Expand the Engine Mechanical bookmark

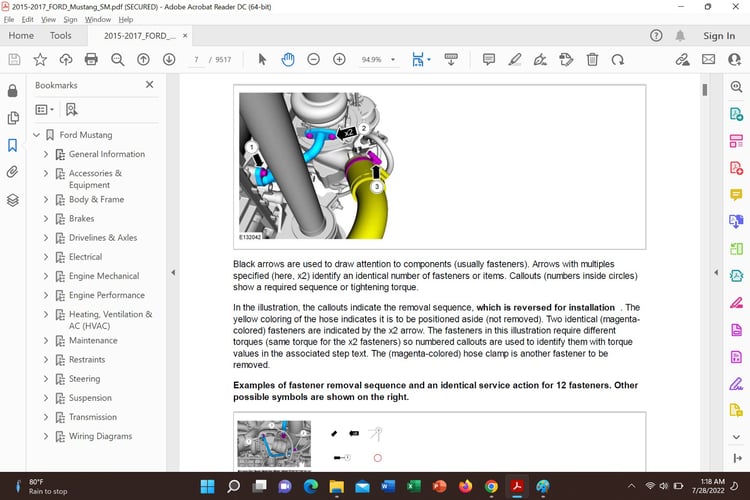pos(46,276)
